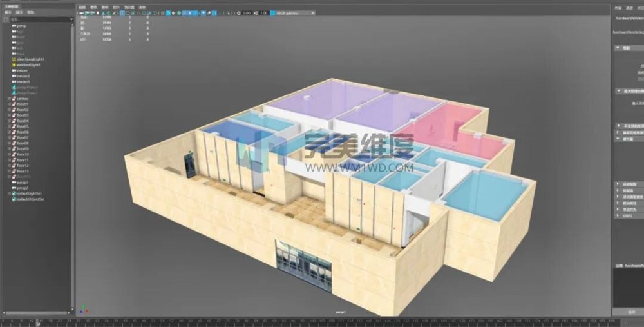Select the render2 camera in outliner
Image resolution: width=644 pixels, height=327 pixels.
point(23,76)
